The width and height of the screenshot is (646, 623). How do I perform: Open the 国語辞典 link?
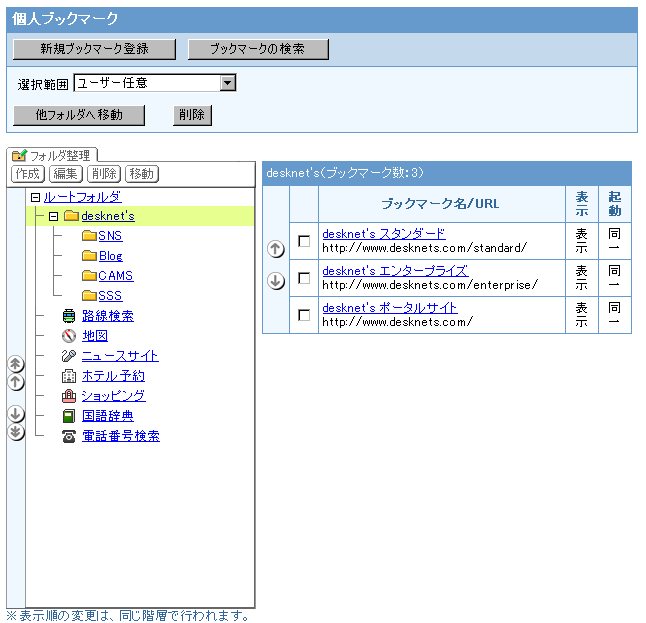tap(108, 416)
